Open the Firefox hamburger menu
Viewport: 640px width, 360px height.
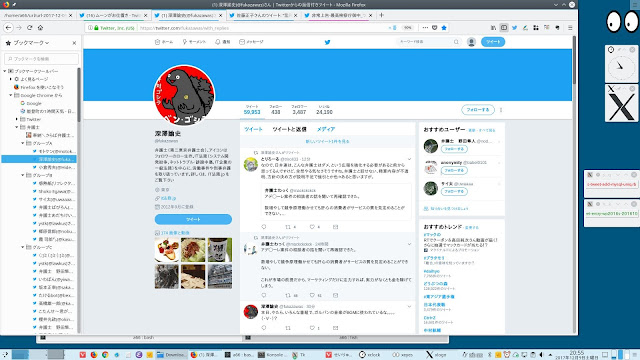(570, 28)
